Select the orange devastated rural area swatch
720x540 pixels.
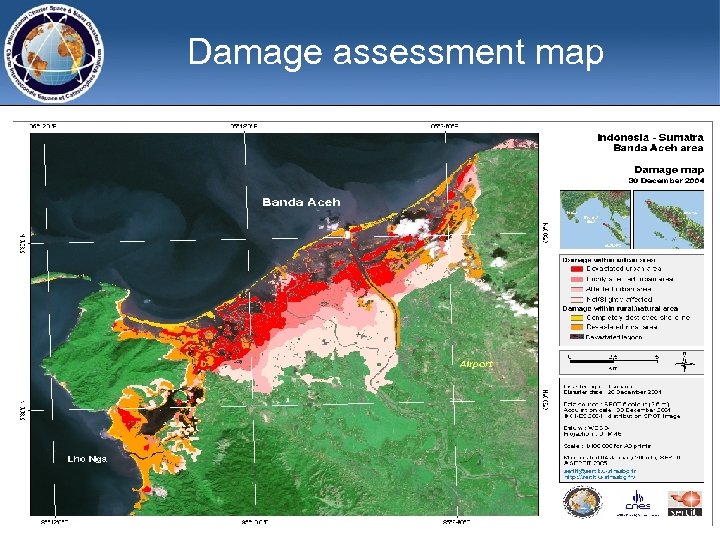tap(576, 327)
